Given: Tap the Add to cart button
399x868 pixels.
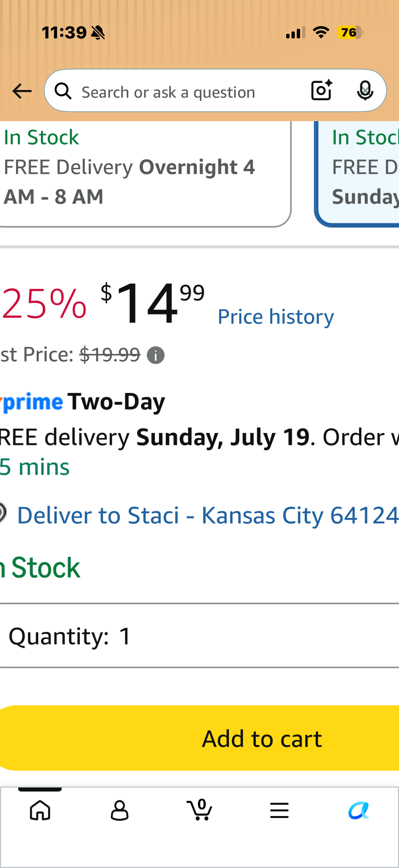Looking at the screenshot, I should pos(199,738).
